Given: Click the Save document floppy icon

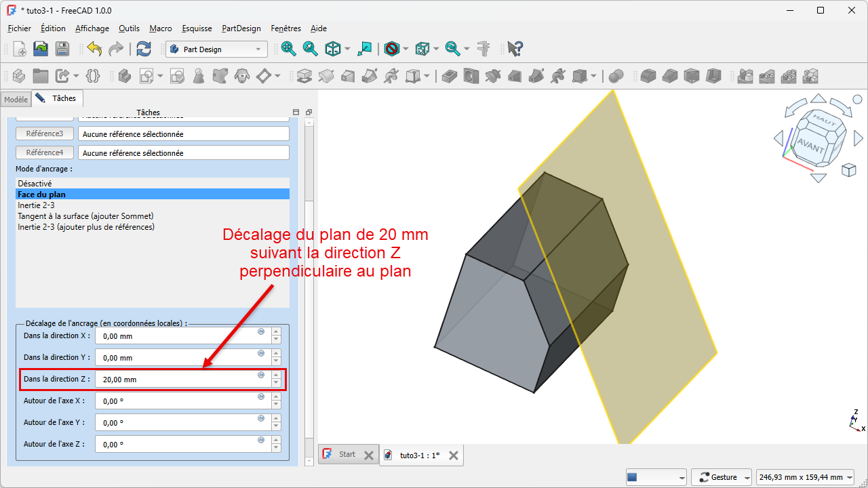Looking at the screenshot, I should (62, 49).
